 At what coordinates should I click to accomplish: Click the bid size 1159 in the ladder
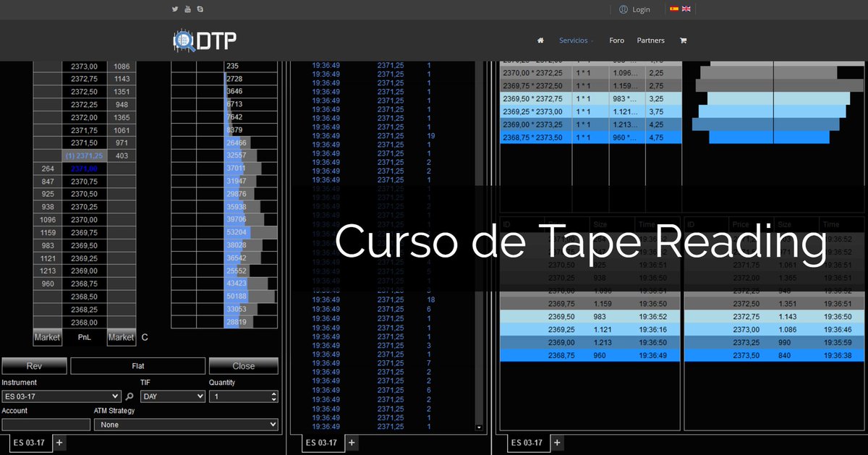pyautogui.click(x=48, y=232)
